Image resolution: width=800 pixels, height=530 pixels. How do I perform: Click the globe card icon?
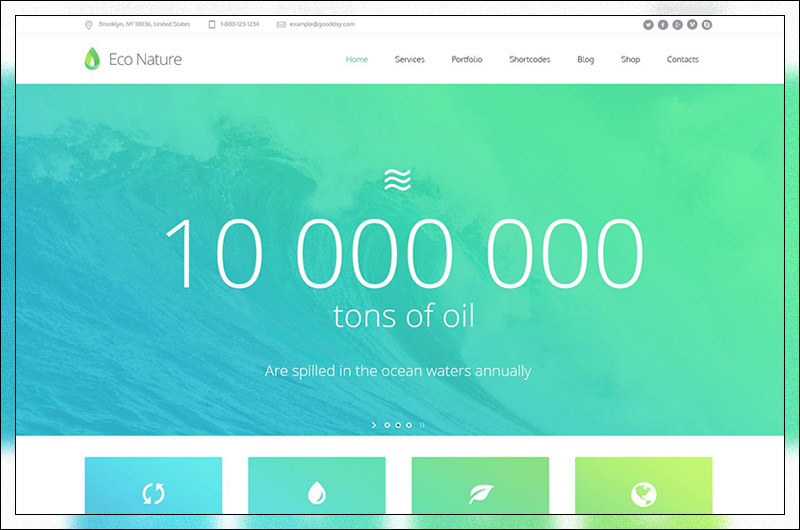(x=643, y=494)
